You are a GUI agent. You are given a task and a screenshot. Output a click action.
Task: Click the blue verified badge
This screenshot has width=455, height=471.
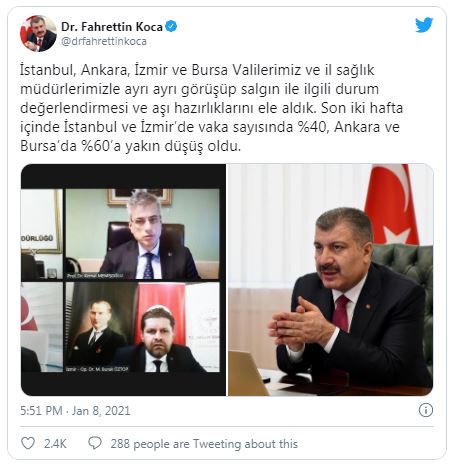click(171, 26)
